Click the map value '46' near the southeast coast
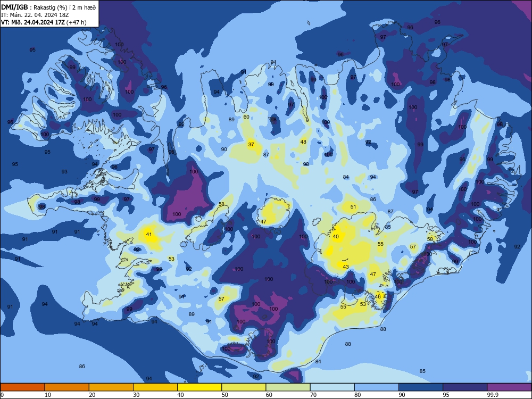The image size is (532, 399). pos(378,296)
